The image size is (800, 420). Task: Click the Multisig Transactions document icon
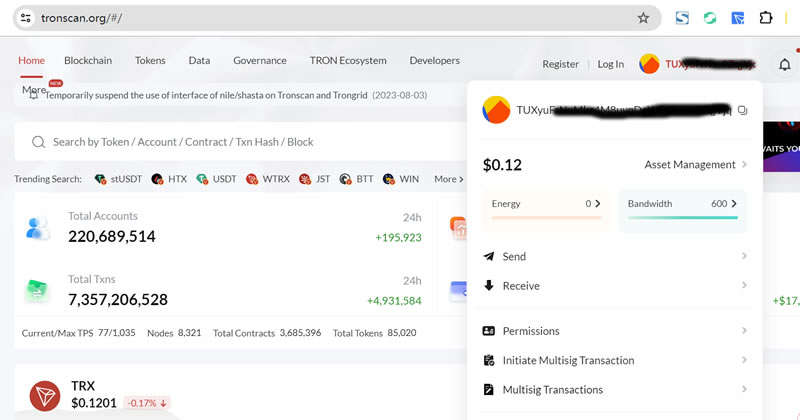click(x=488, y=389)
